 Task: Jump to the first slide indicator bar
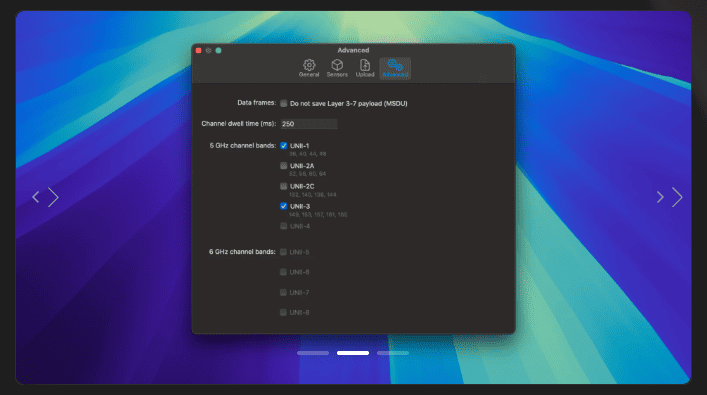313,353
